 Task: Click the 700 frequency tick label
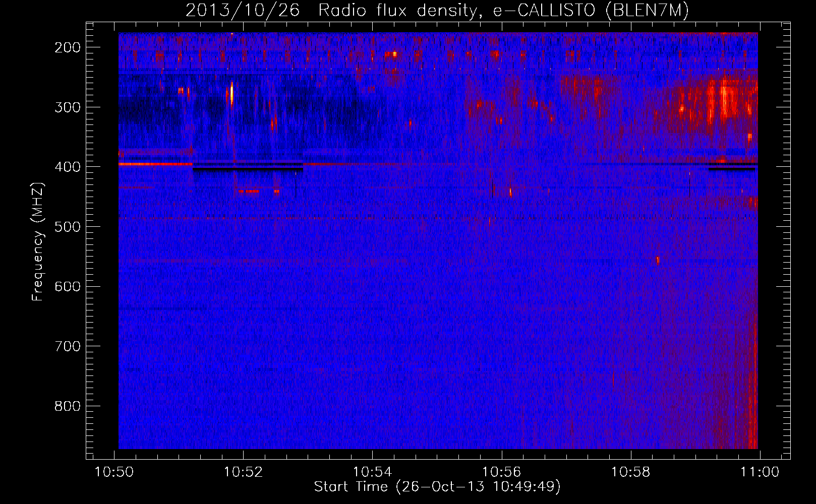click(x=68, y=346)
